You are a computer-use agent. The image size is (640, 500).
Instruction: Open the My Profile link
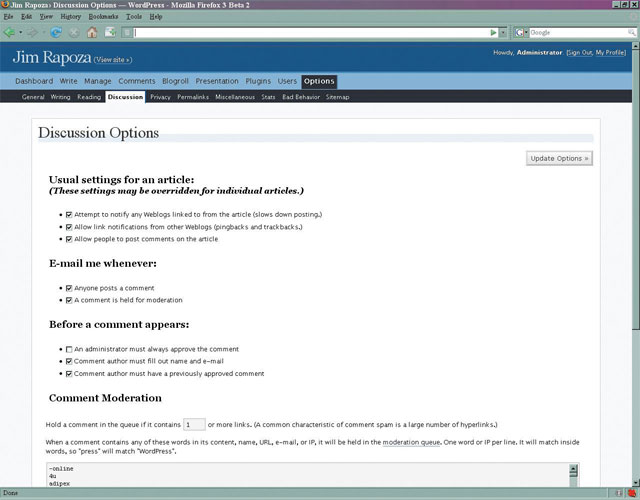pos(610,53)
